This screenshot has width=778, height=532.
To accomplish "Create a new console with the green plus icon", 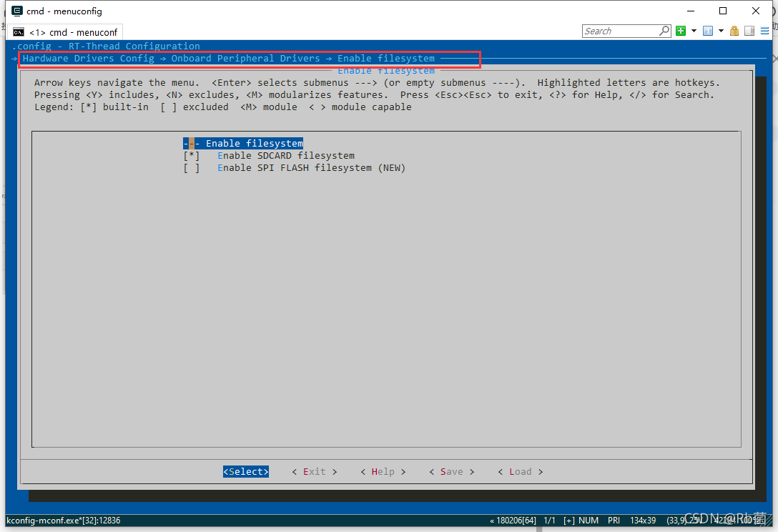I will 681,30.
